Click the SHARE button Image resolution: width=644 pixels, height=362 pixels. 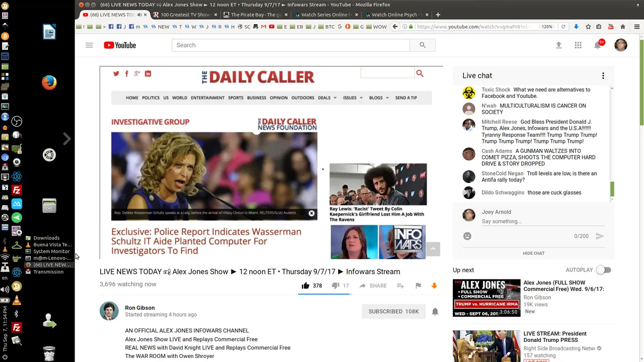click(x=373, y=286)
